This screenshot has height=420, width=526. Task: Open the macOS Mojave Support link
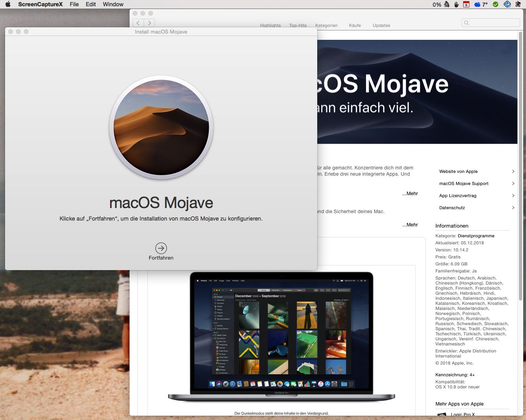[464, 183]
